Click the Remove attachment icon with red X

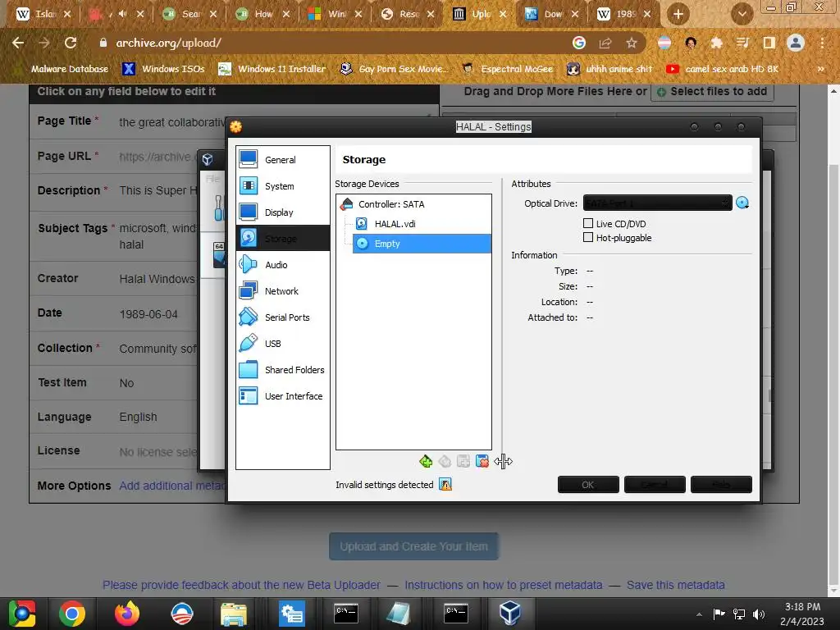[x=482, y=461]
